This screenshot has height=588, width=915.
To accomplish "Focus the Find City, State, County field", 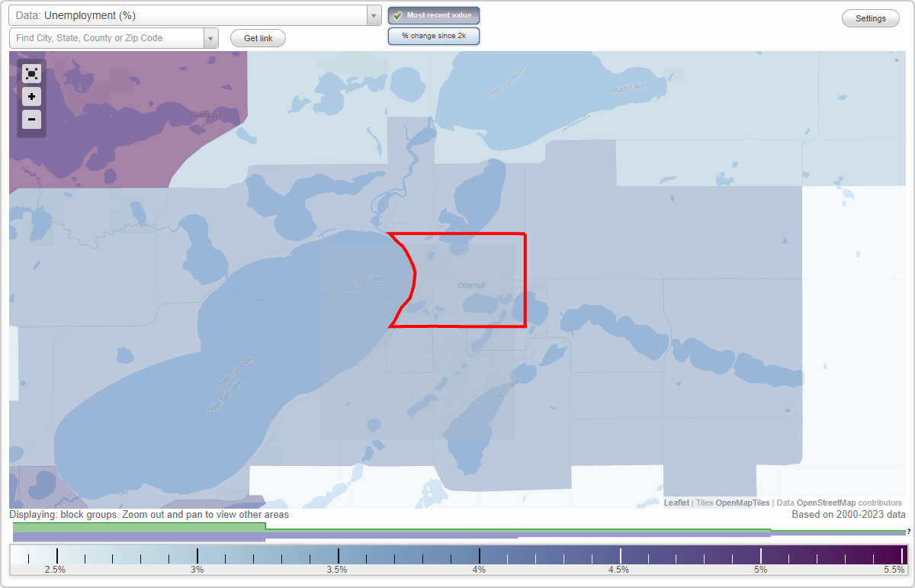I will 107,38.
